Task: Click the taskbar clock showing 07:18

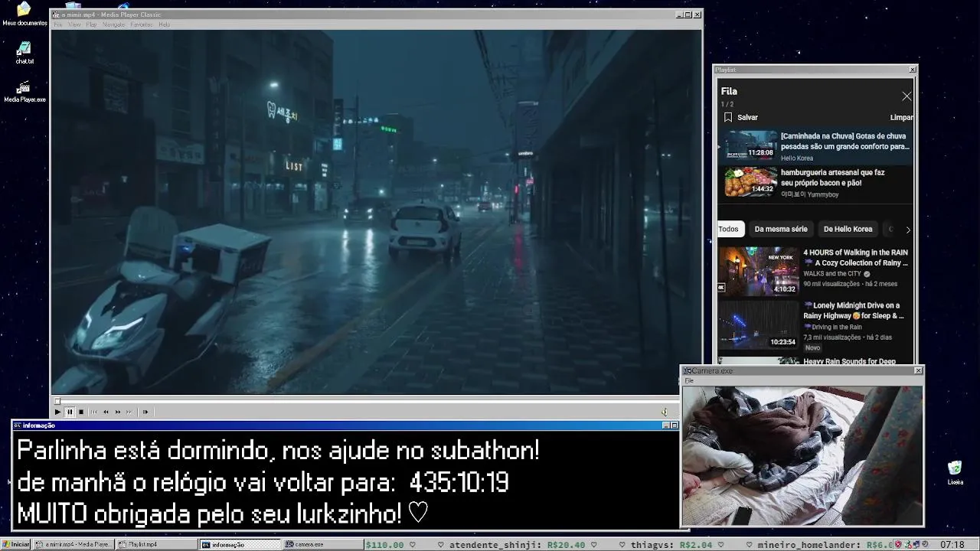Action: [952, 545]
